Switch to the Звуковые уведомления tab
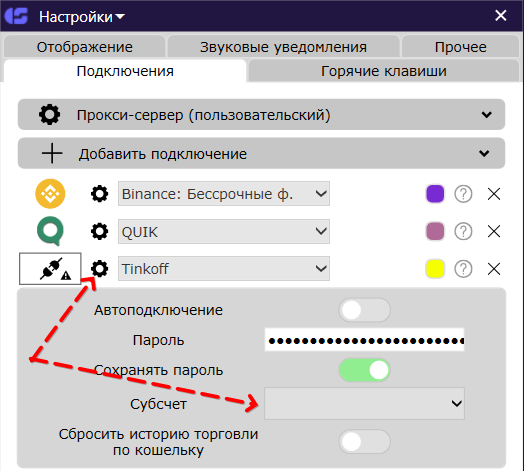This screenshot has width=524, height=471. pyautogui.click(x=283, y=47)
